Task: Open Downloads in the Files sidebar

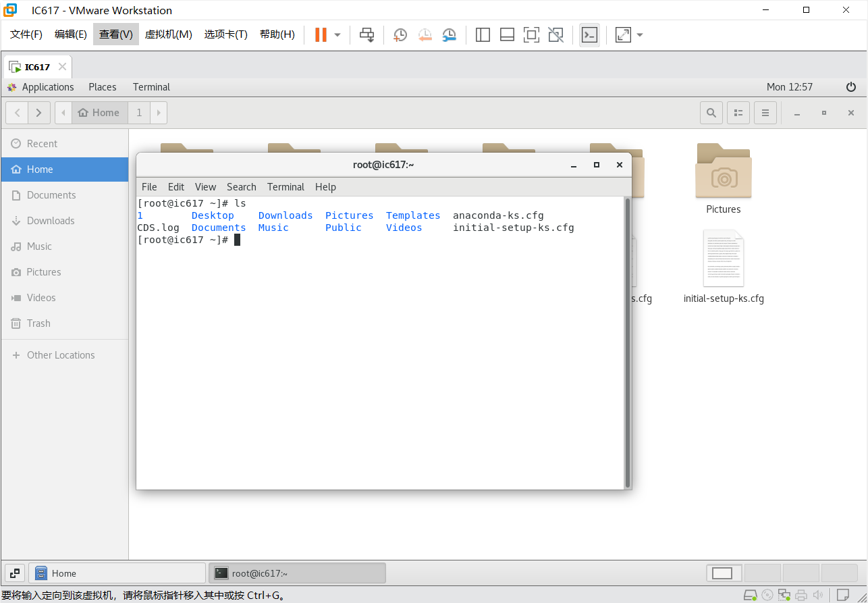Action: tap(64, 221)
